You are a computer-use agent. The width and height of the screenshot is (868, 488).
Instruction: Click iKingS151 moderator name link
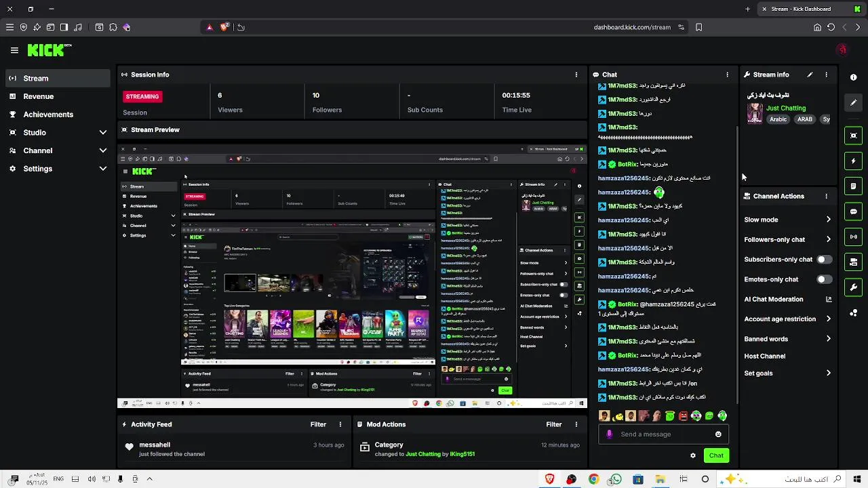(x=462, y=454)
